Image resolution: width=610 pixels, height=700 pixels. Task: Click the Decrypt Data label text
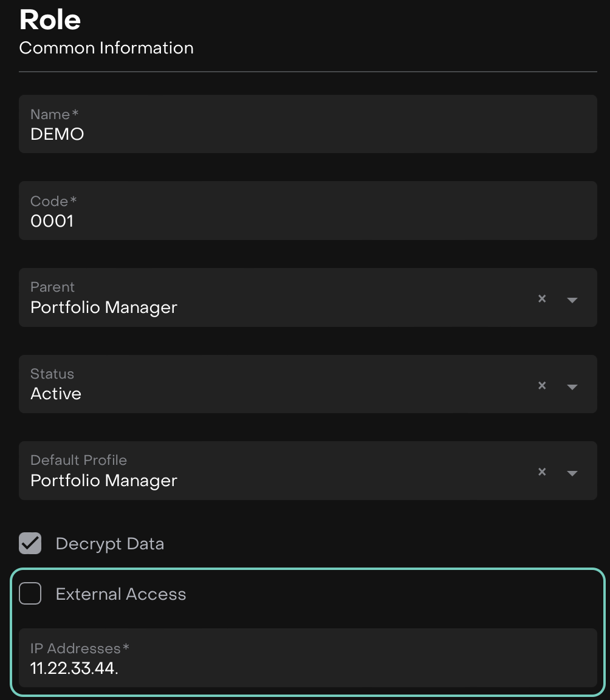pyautogui.click(x=110, y=544)
